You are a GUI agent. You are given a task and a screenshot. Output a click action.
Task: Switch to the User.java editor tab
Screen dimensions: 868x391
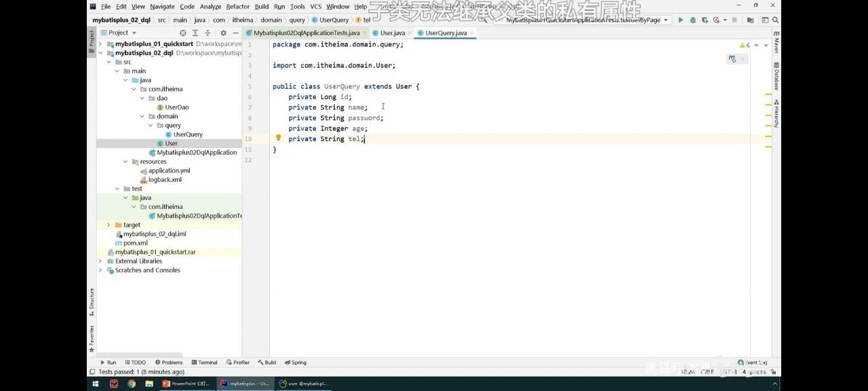[392, 33]
